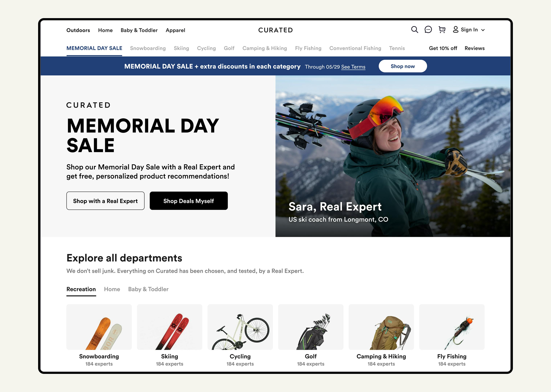Click Shop with a Real Expert button
551x392 pixels.
[105, 201]
